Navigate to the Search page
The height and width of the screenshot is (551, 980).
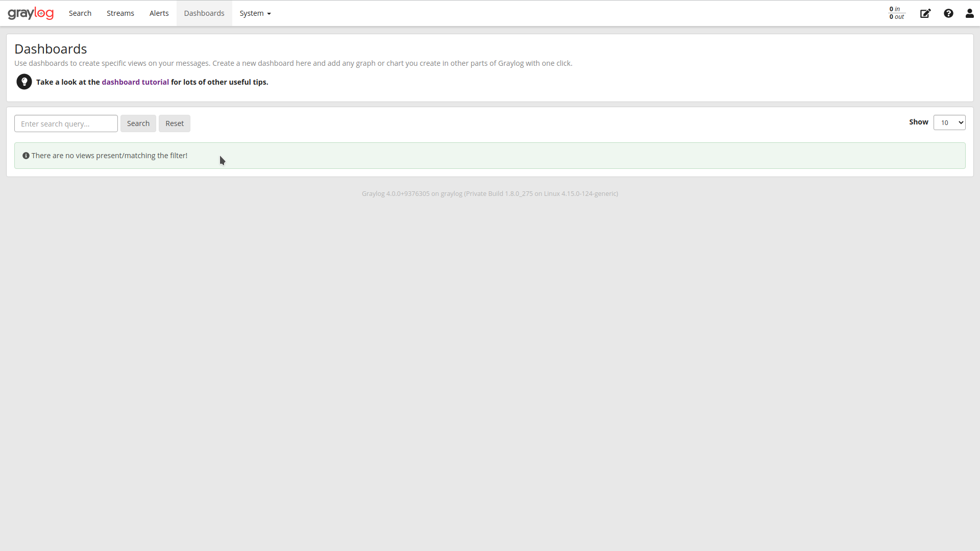[x=80, y=13]
